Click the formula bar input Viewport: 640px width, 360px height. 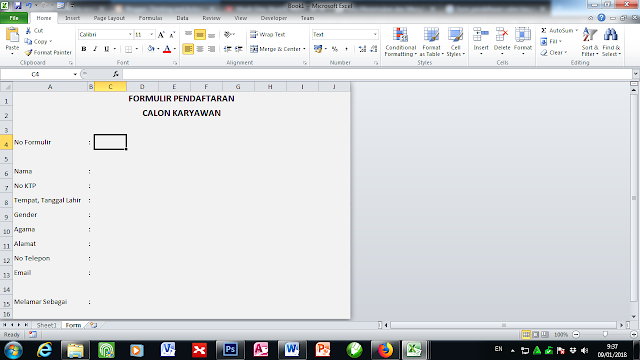pos(377,74)
